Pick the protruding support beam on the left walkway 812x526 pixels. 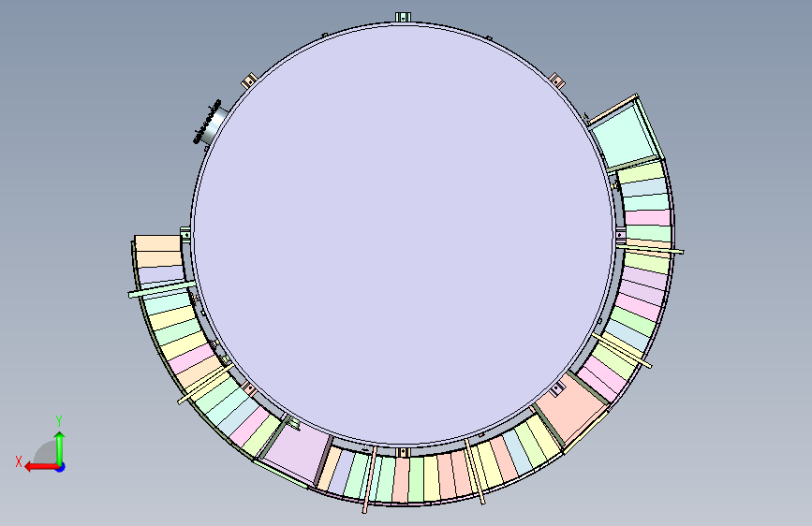coord(162,289)
